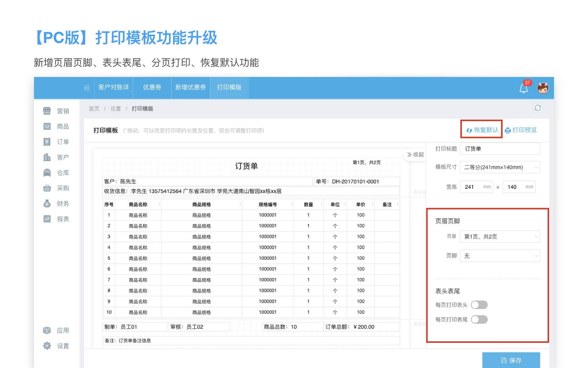Enable the 每页打印表尾 switch
Viewport: 588px width, 368px height.
[479, 320]
